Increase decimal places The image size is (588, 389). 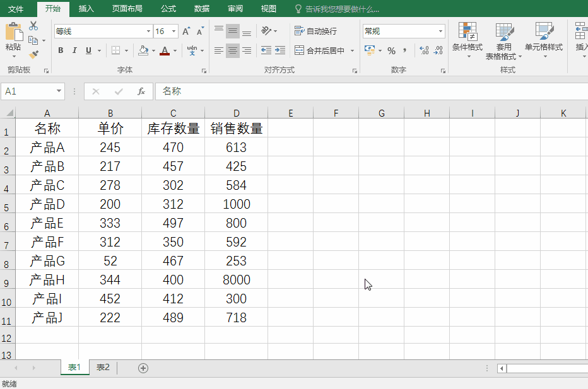tap(424, 50)
